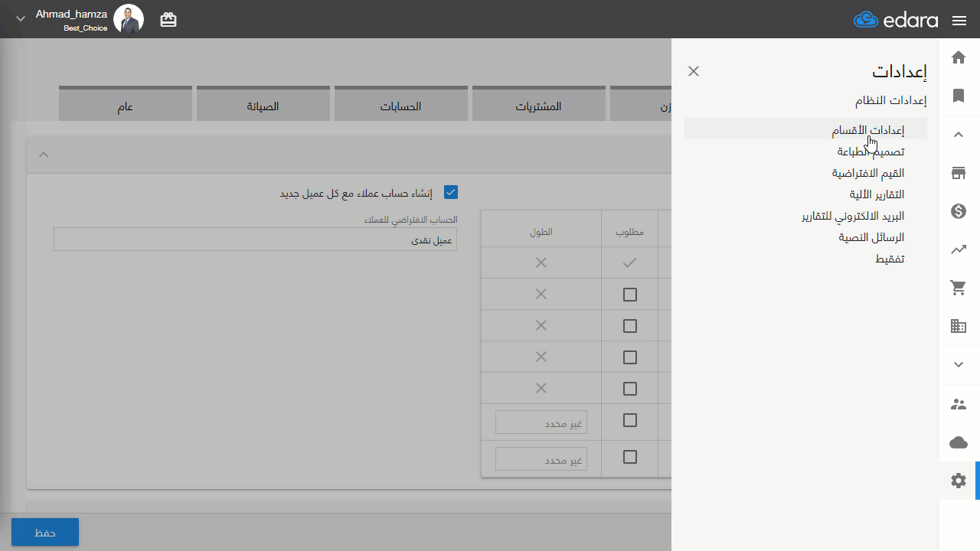Viewport: 980px width, 551px height.
Task: Click Ahmad_hamza profile avatar
Action: coord(129,19)
